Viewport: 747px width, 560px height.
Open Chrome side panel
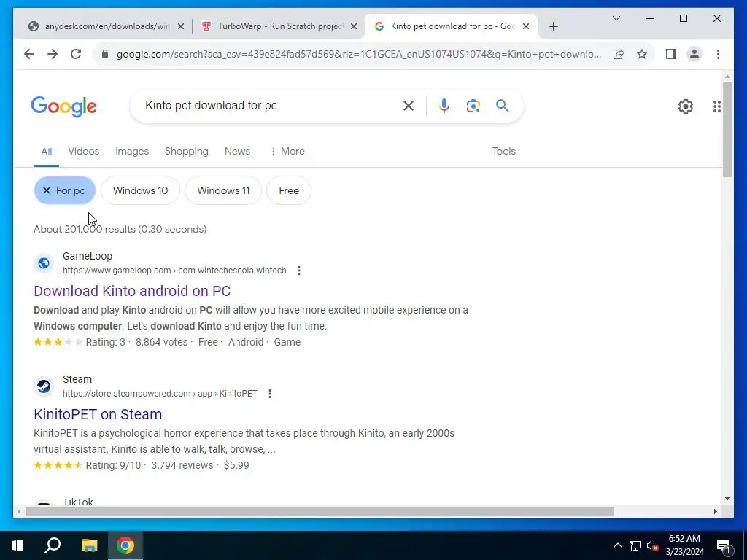click(671, 54)
